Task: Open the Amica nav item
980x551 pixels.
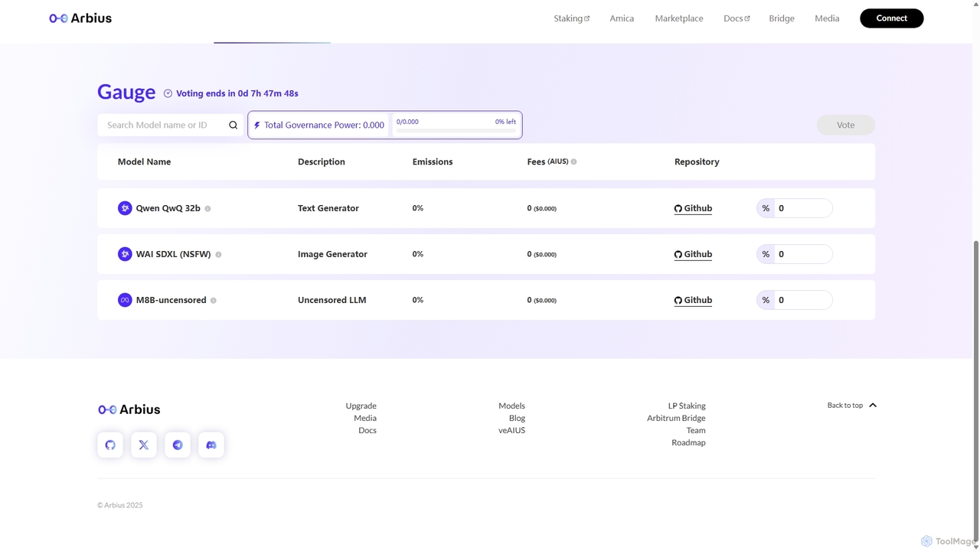Action: click(622, 18)
